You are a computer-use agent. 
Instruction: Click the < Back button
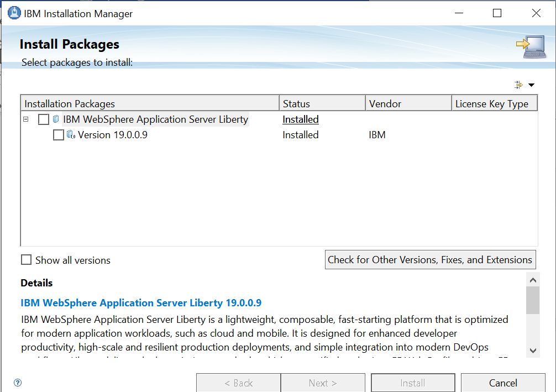(238, 383)
